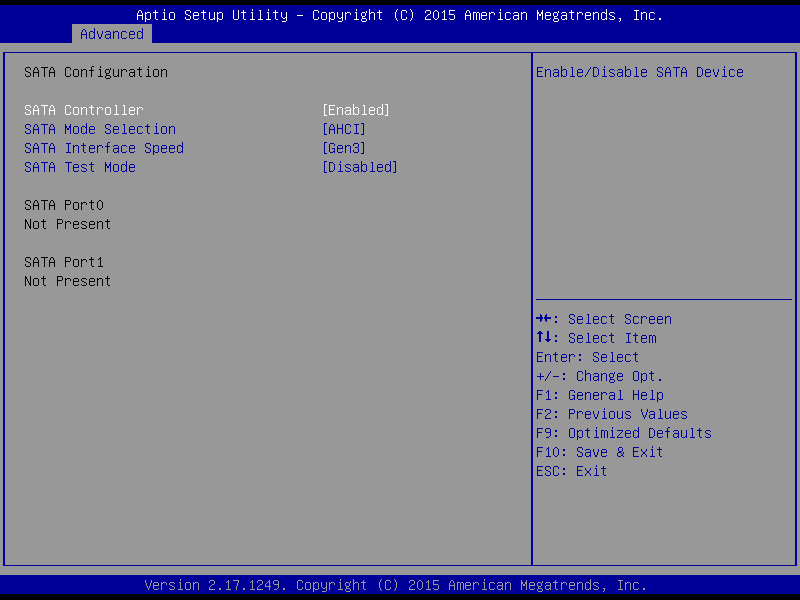Click the ESC: Exit hint
Viewport: 800px width, 600px height.
pos(572,471)
